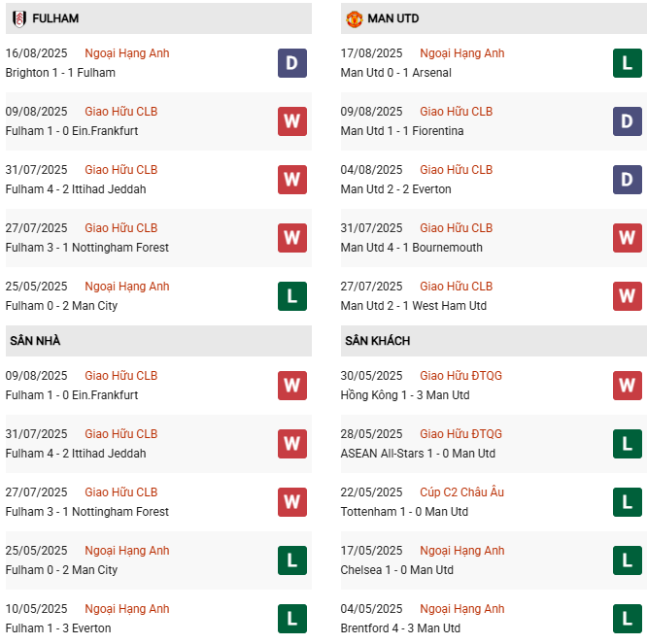Screen dimensions: 647x644
Task: Click W badge for Fulham 4-2 Ittihad Jeddah in top Fulham list
Action: (291, 180)
